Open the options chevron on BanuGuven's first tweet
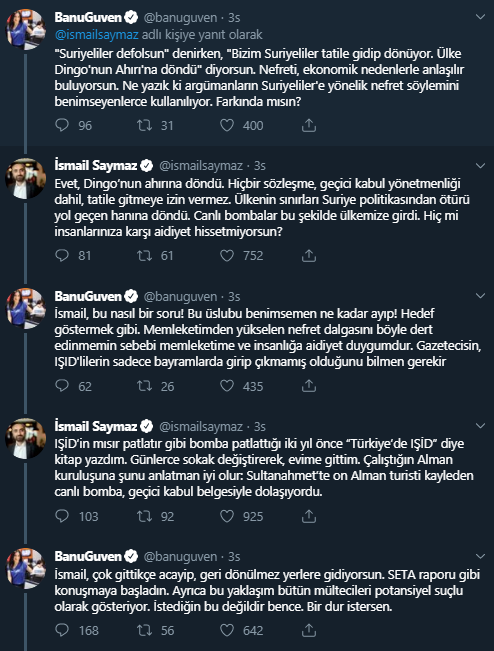The height and width of the screenshot is (651, 494). (x=480, y=17)
